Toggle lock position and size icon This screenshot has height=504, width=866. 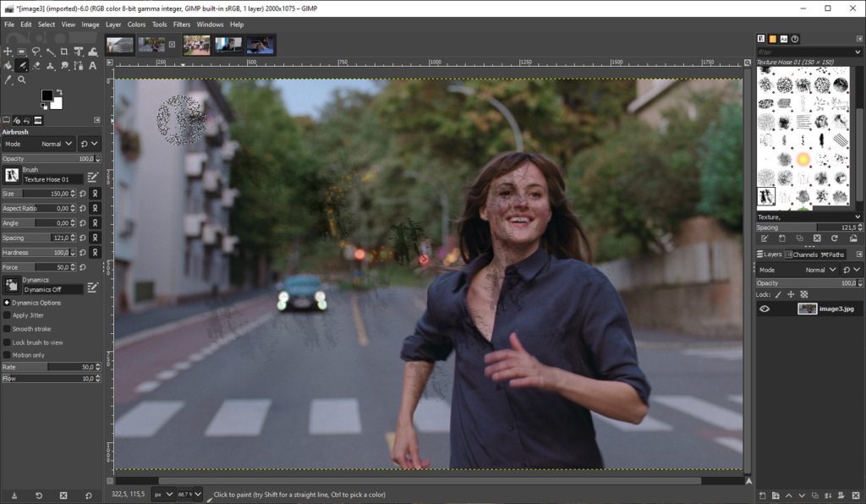tap(791, 295)
